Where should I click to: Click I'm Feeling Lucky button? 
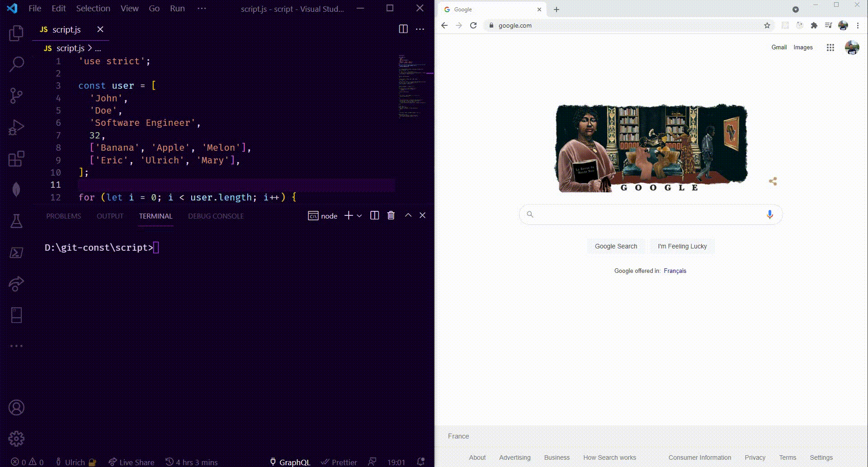pos(682,246)
